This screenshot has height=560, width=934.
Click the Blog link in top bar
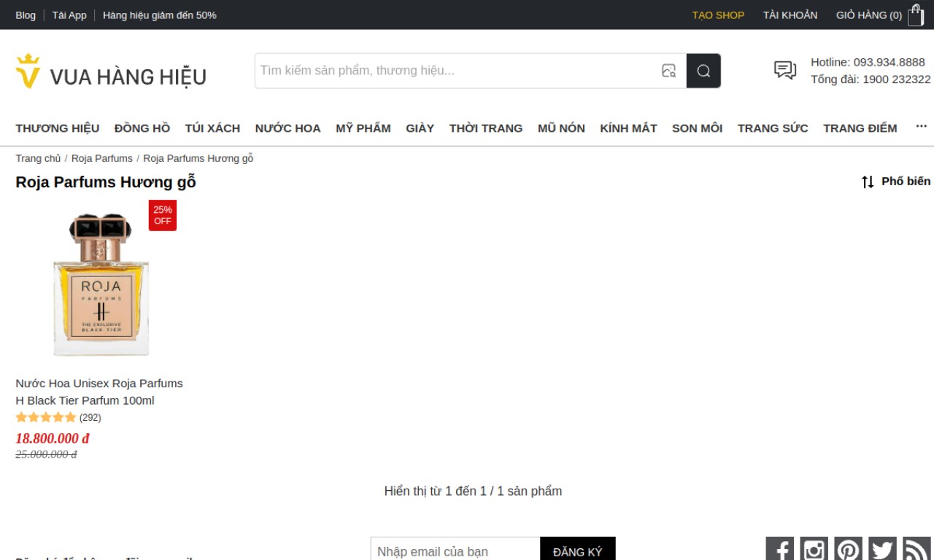(26, 15)
